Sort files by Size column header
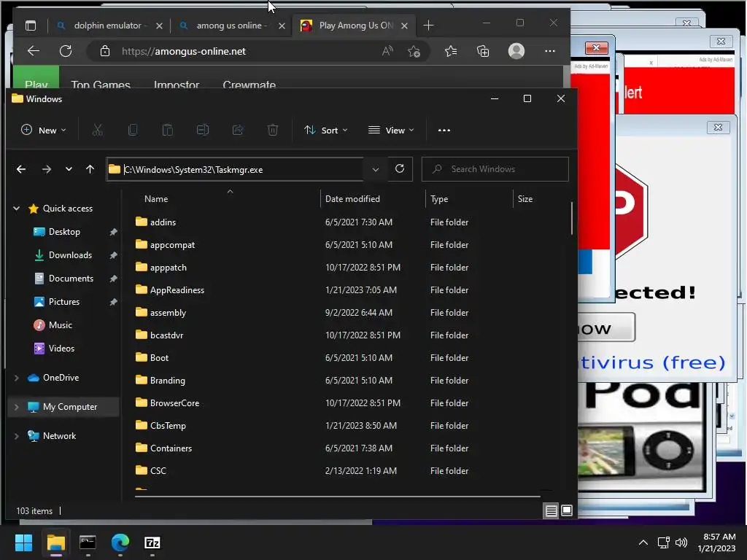 pyautogui.click(x=525, y=199)
